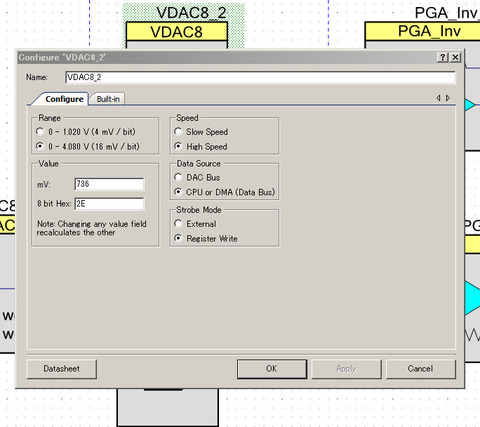Click the tab scroll left arrow
The image size is (480, 427).
pyautogui.click(x=438, y=98)
